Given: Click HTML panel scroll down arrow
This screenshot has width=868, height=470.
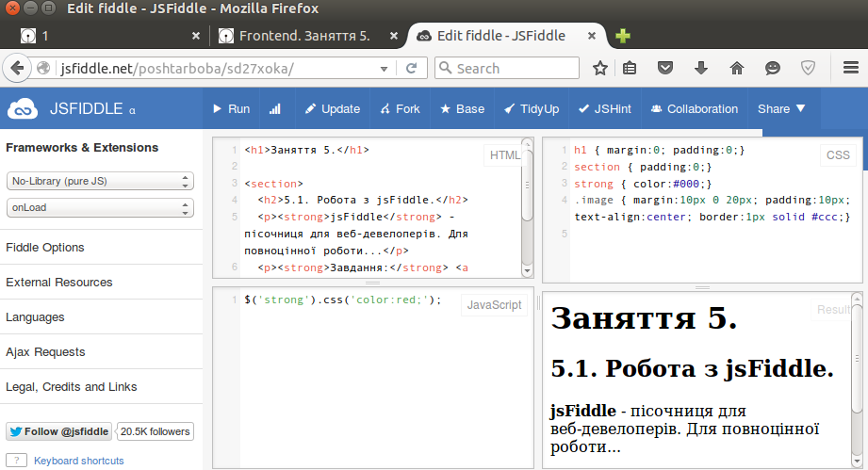Looking at the screenshot, I should click(528, 271).
